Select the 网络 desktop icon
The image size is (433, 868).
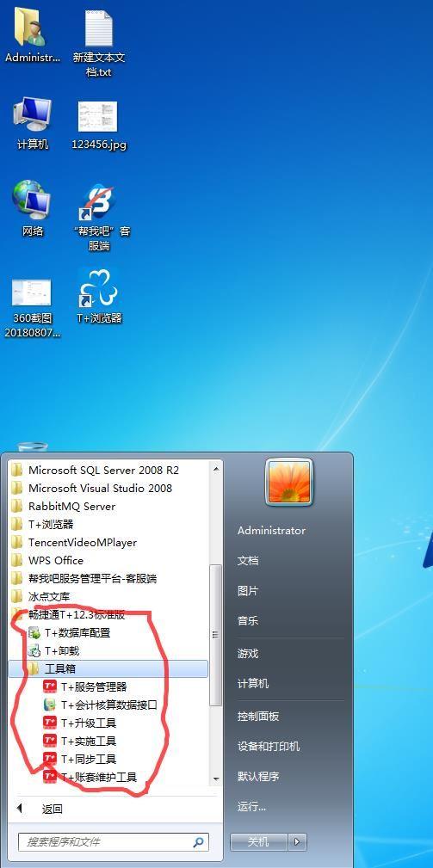pyautogui.click(x=32, y=209)
